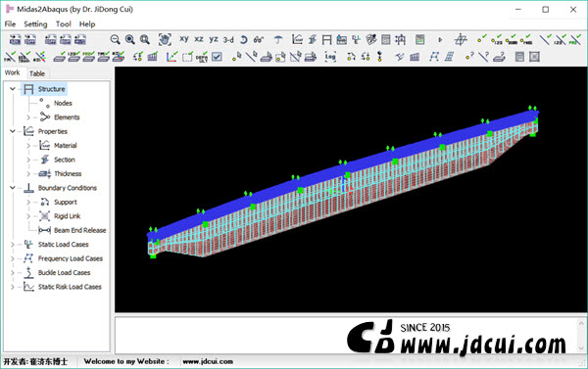
Task: Expand the Elements tree node
Action: (x=28, y=117)
